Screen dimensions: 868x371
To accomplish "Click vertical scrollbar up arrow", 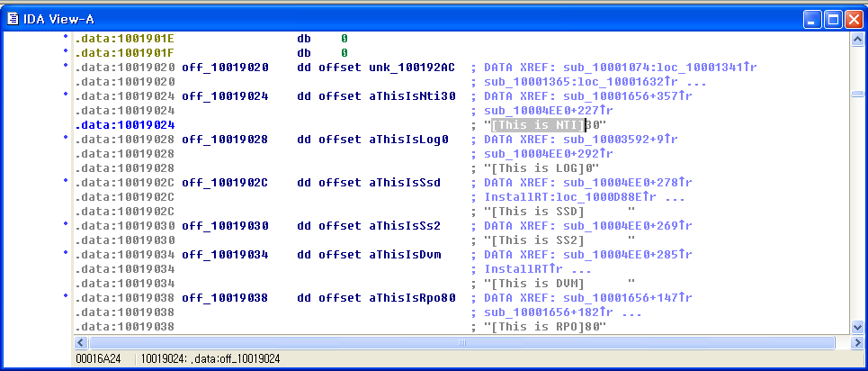I will point(857,40).
